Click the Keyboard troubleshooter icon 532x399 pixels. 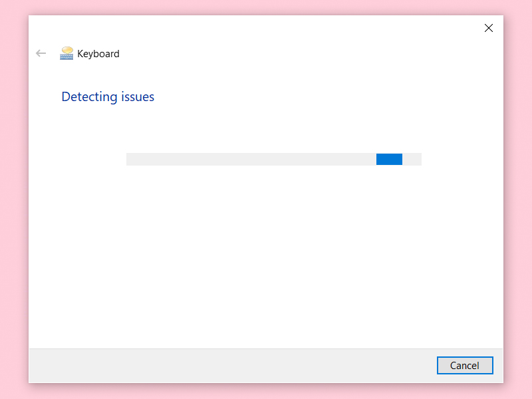point(66,53)
